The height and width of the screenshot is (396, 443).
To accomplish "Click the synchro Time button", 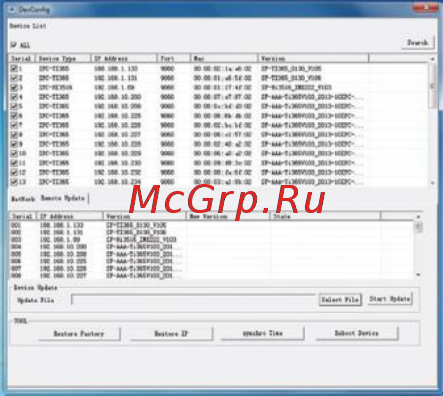I will [x=263, y=333].
